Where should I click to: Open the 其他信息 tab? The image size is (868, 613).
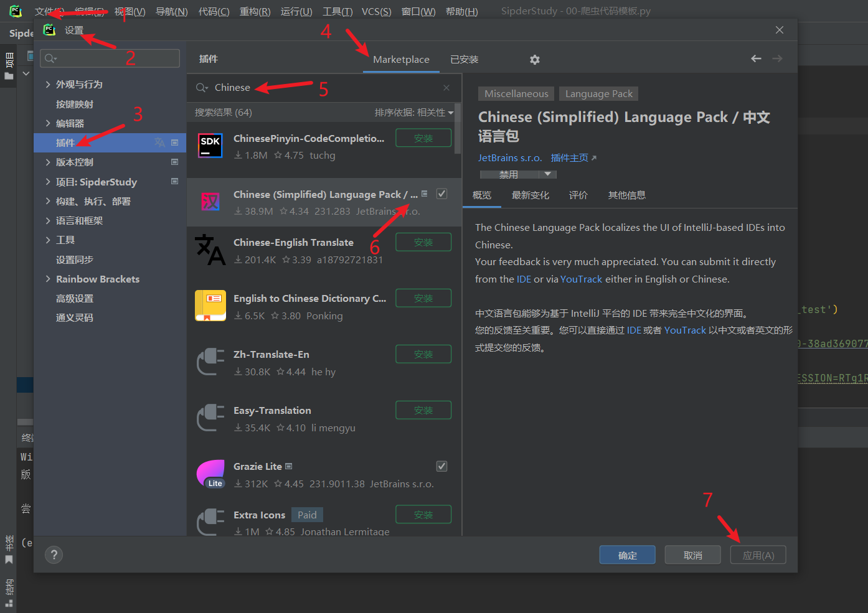(627, 195)
